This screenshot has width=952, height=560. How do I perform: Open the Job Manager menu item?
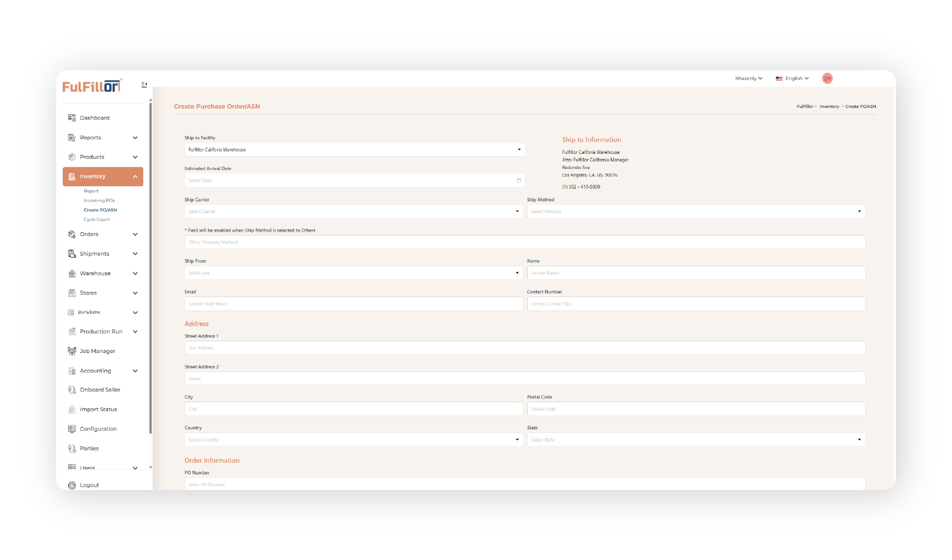point(97,351)
